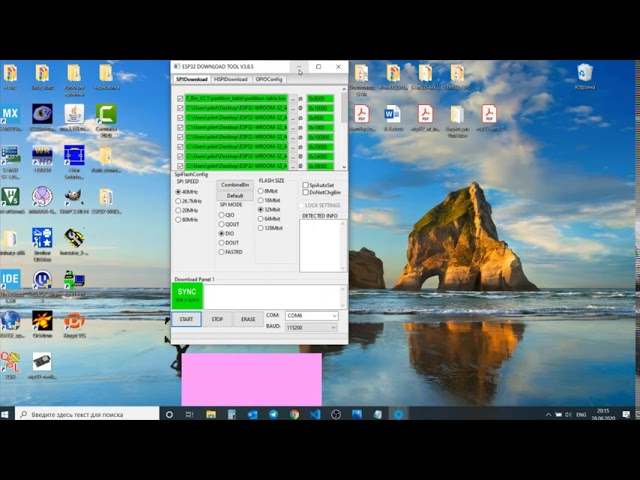Delete file entry at address 0x100000
This screenshot has height=480, width=640.
[x=300, y=137]
